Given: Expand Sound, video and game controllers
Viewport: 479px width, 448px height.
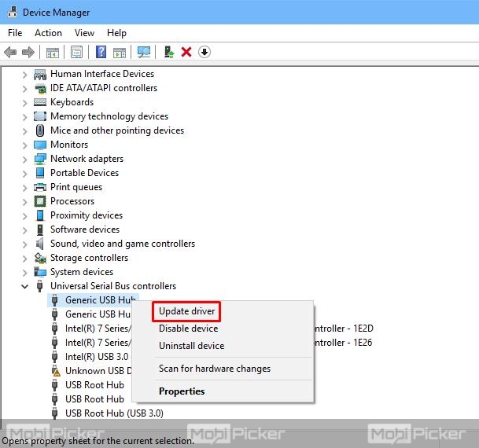Looking at the screenshot, I should pos(25,244).
